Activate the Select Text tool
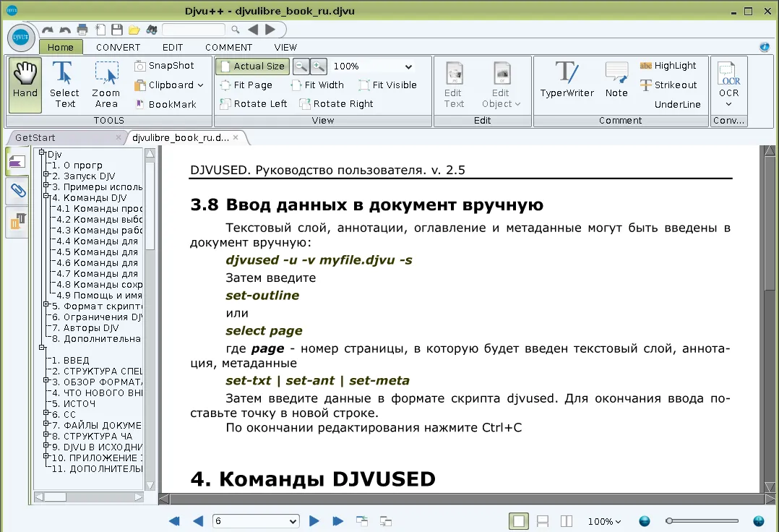The image size is (779, 532). pos(64,84)
